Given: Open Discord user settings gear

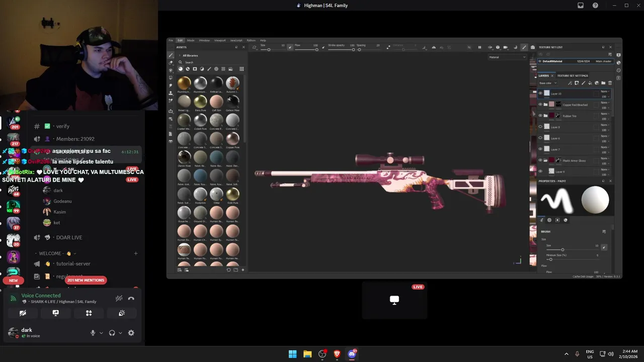Looking at the screenshot, I should click(x=131, y=333).
